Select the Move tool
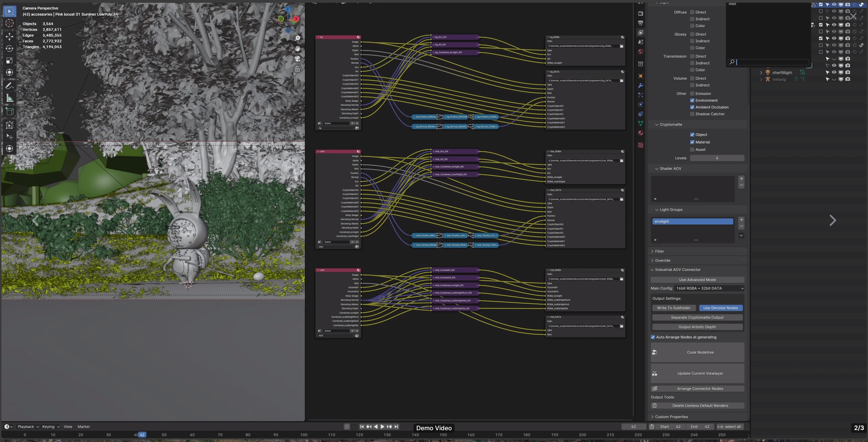868x442 pixels. [9, 36]
